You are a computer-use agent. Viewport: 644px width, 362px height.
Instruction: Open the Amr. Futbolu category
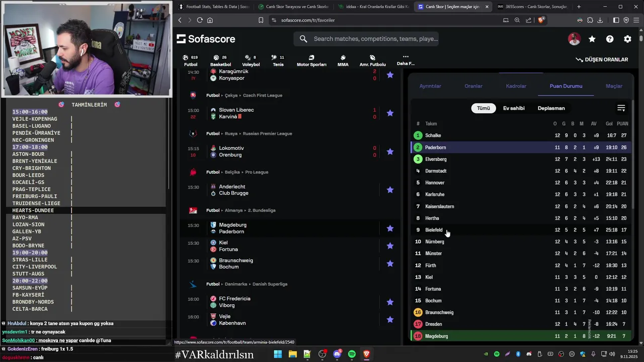pos(372,60)
